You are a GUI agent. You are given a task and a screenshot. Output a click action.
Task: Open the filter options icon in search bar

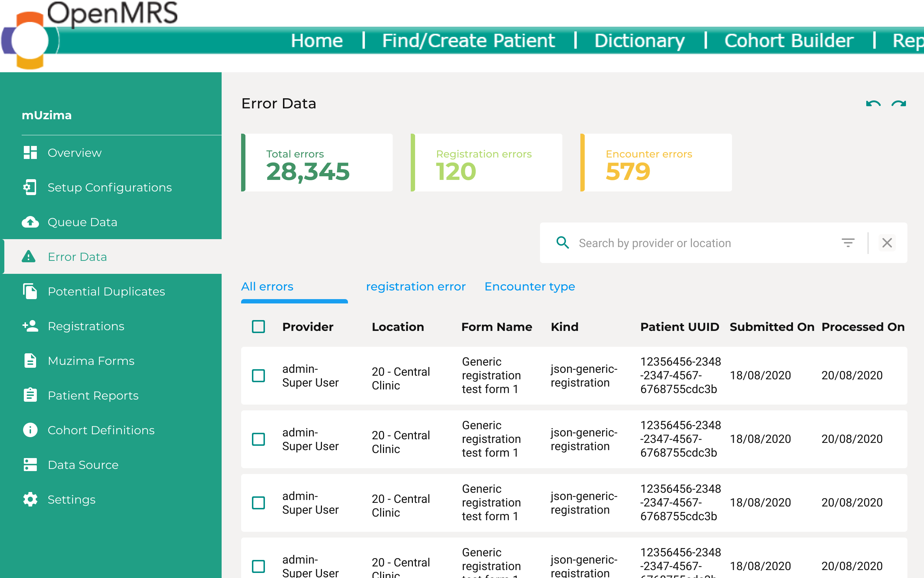[x=848, y=243]
